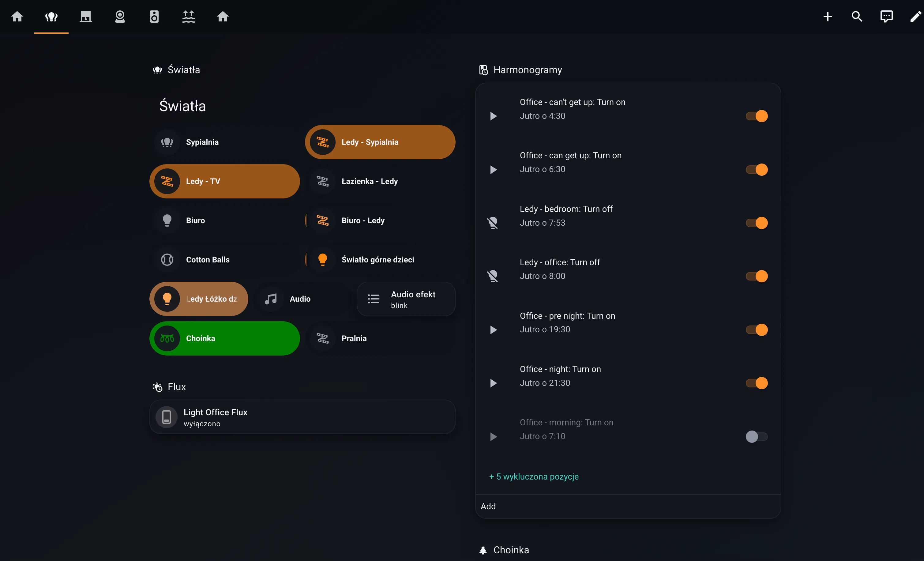Open the +5 wykluczona pozycje link
Image resolution: width=924 pixels, height=561 pixels.
coord(534,476)
